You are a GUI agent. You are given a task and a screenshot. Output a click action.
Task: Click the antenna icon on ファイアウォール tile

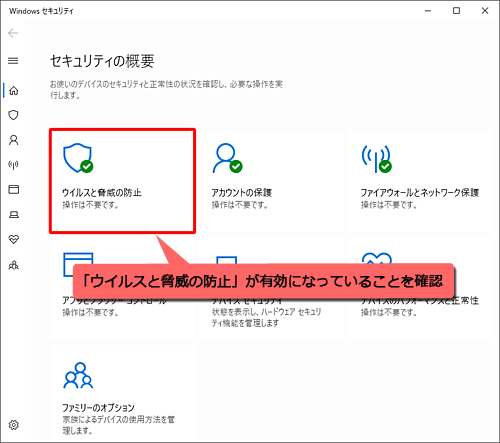pos(377,159)
